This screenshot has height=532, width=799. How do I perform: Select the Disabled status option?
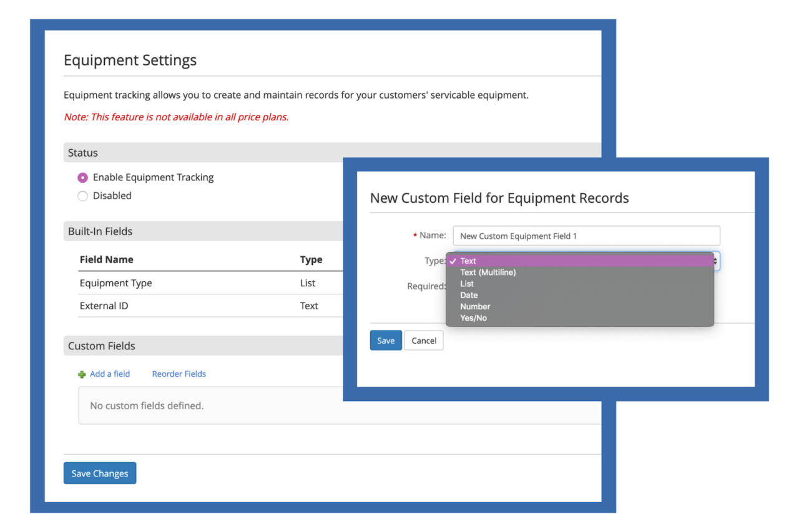pyautogui.click(x=82, y=196)
